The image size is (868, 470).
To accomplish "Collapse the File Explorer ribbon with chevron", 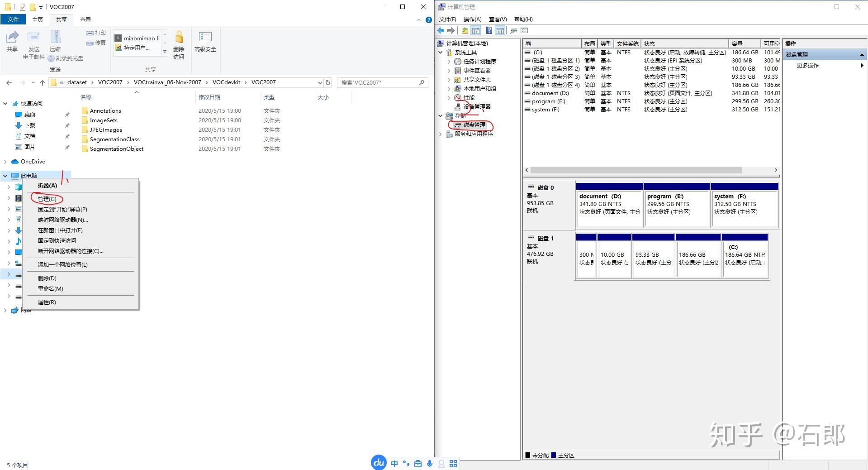I will click(418, 20).
